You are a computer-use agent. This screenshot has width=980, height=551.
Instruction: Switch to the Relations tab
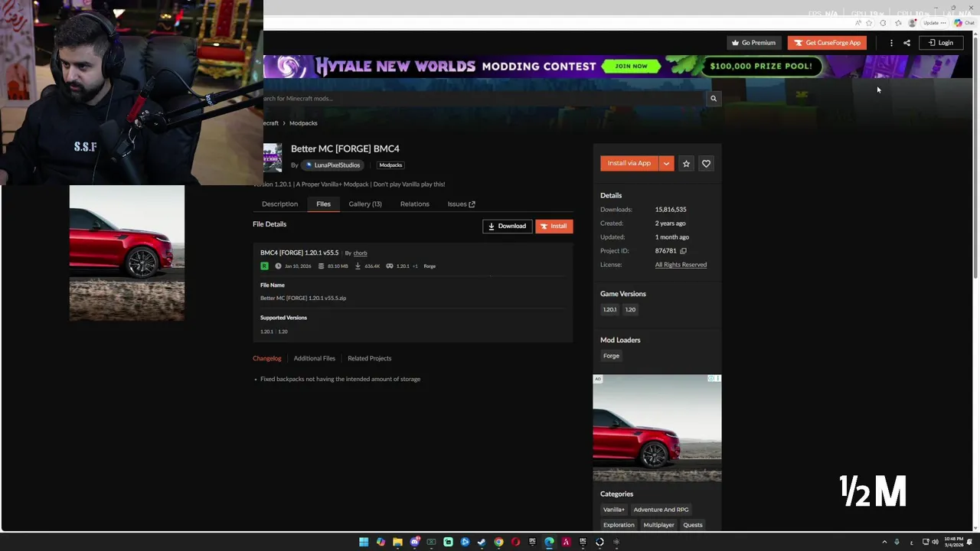414,204
